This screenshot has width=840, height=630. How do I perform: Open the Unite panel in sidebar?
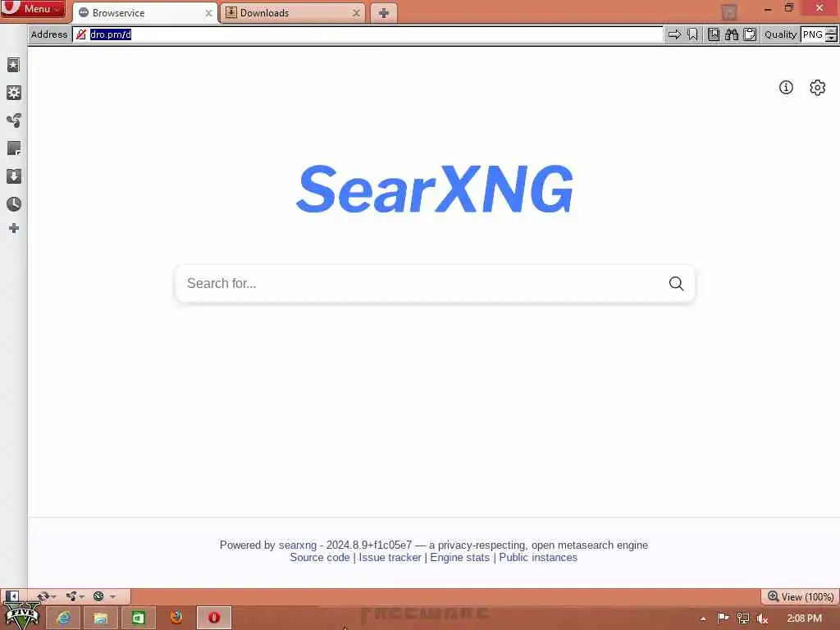pyautogui.click(x=13, y=121)
